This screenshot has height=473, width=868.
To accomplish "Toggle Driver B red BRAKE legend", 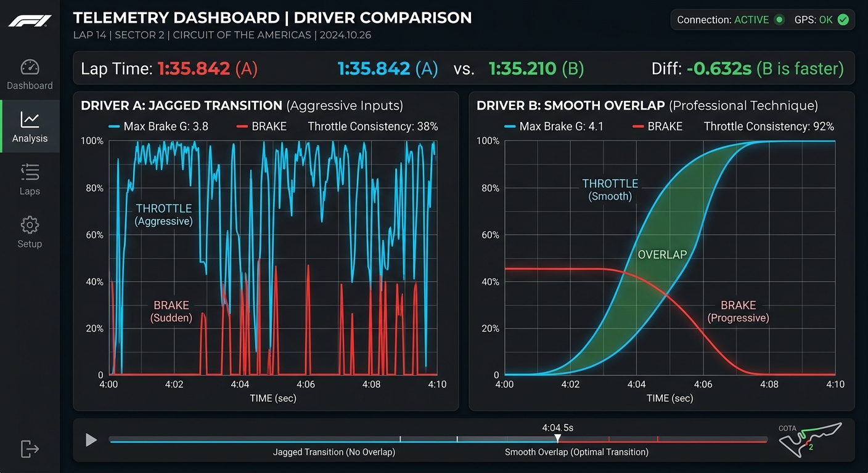I will (x=658, y=127).
